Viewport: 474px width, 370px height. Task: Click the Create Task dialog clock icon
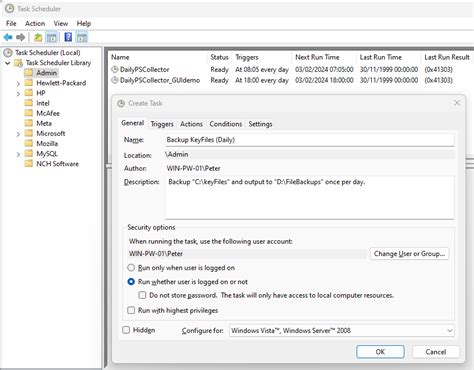[x=121, y=103]
